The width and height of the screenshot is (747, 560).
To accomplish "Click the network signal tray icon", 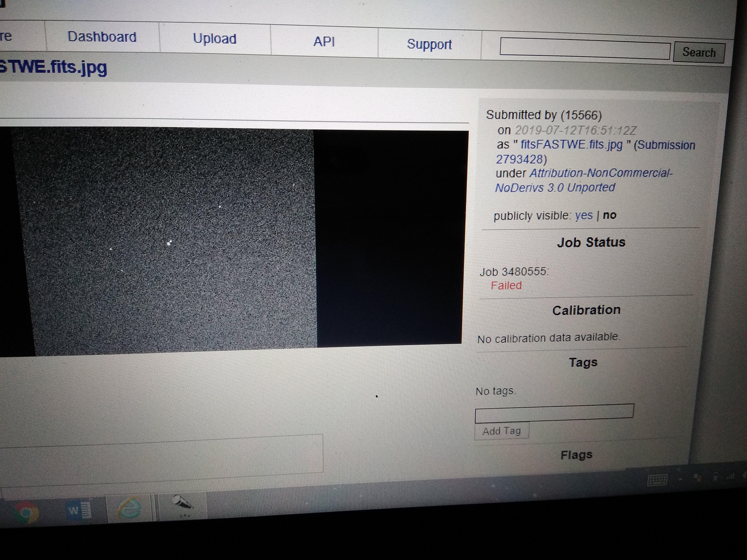I will 729,476.
